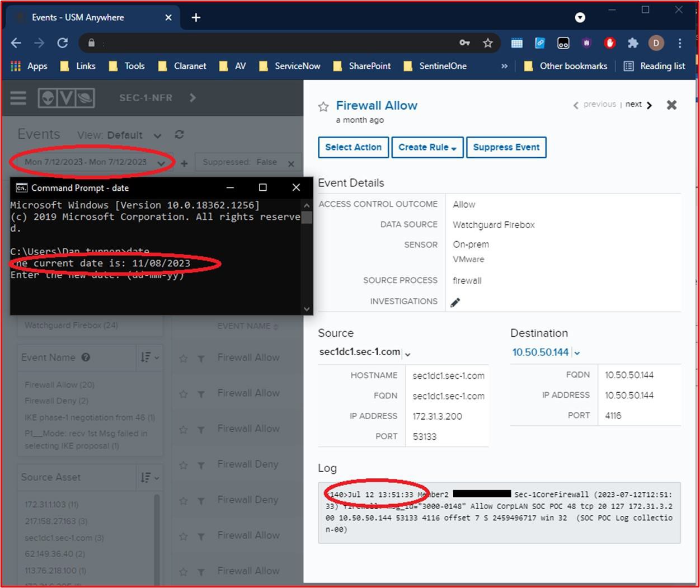Click the Select Action button

click(353, 147)
